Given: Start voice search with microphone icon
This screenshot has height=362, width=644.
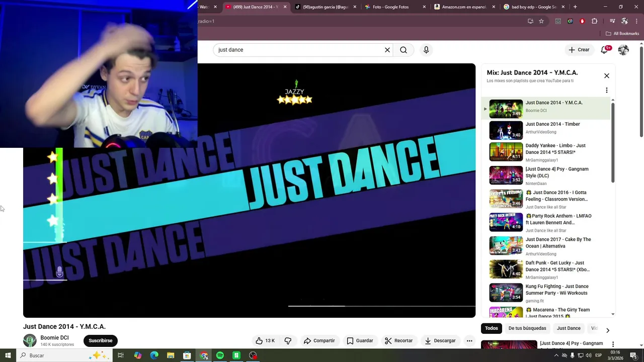Looking at the screenshot, I should 426,50.
